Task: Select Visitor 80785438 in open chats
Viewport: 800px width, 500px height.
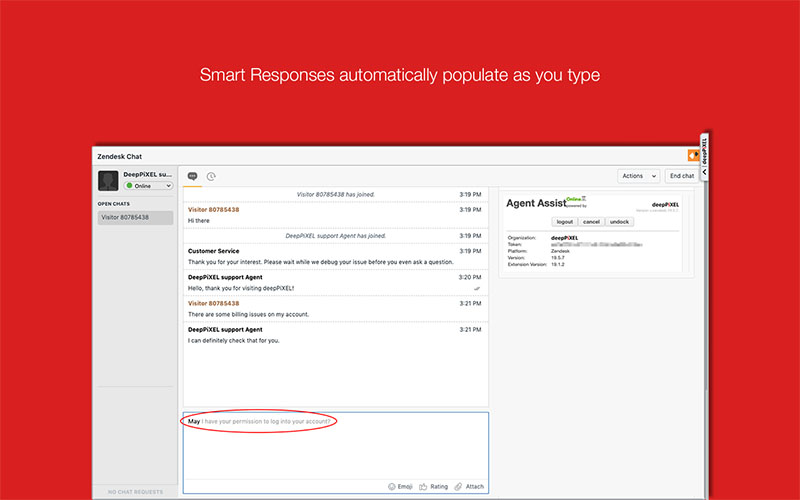Action: pos(135,217)
